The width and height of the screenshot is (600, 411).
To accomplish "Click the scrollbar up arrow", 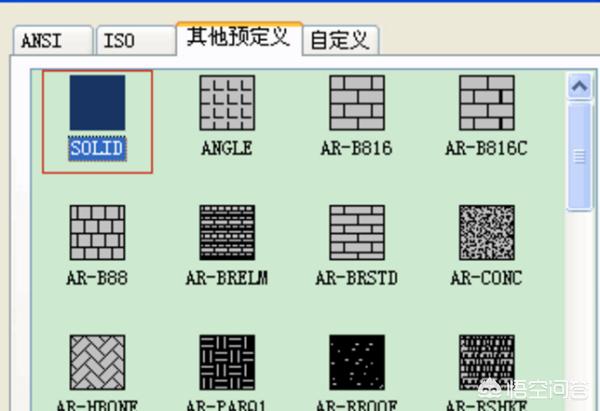I will pyautogui.click(x=579, y=86).
